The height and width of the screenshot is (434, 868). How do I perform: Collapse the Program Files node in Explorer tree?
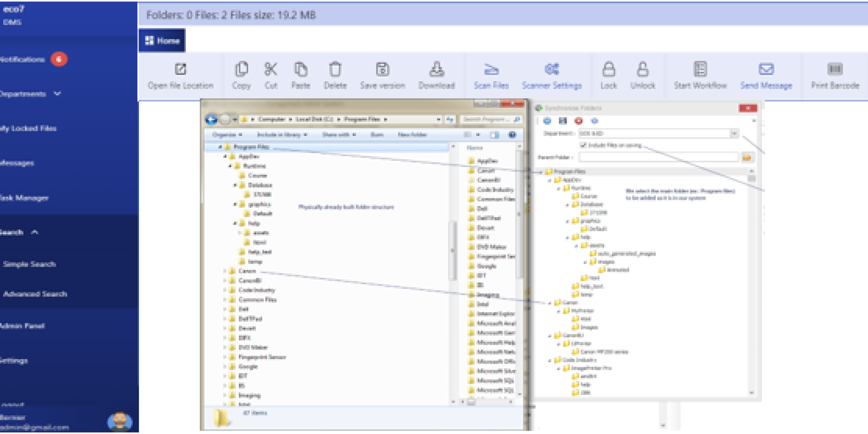(x=220, y=147)
